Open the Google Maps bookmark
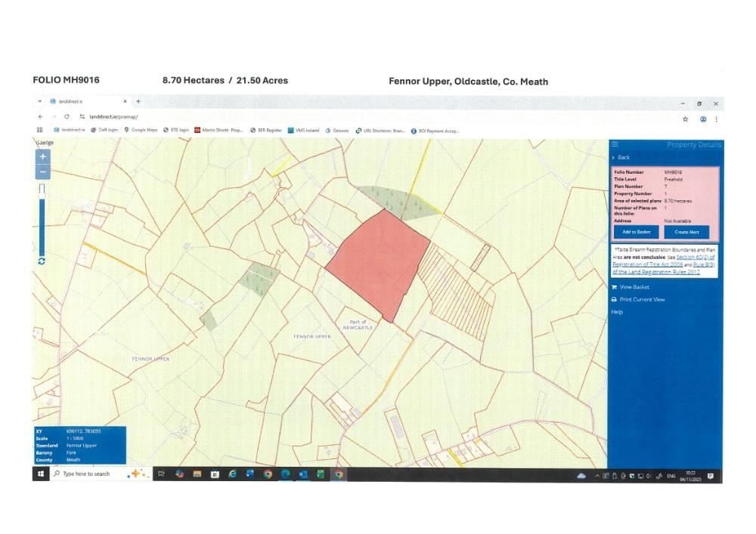This screenshot has height=534, width=756. tap(141, 130)
